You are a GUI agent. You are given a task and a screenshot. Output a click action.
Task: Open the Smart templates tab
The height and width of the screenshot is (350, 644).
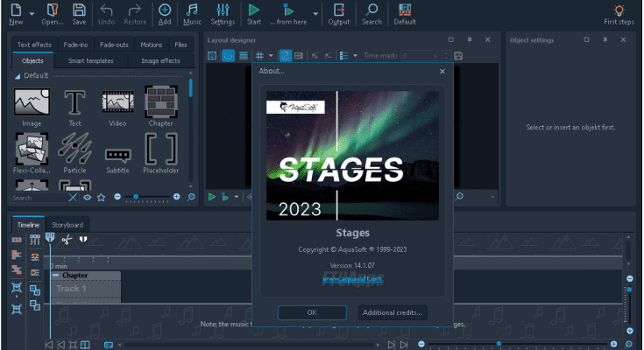[x=91, y=60]
